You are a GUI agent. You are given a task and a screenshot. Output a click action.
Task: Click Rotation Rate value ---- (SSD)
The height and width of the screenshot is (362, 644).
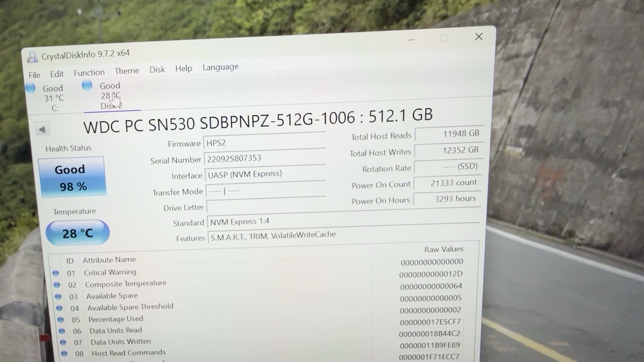[x=448, y=167]
